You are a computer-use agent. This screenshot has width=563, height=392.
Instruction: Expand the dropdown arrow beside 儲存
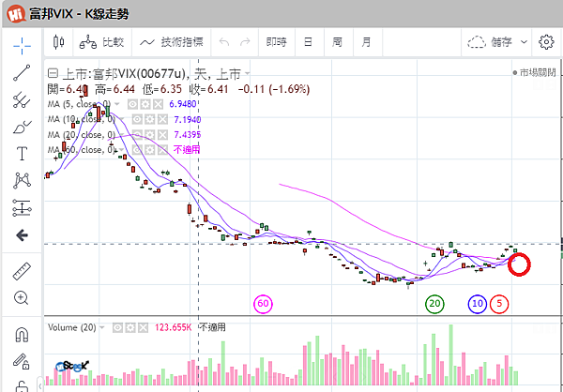click(x=524, y=42)
